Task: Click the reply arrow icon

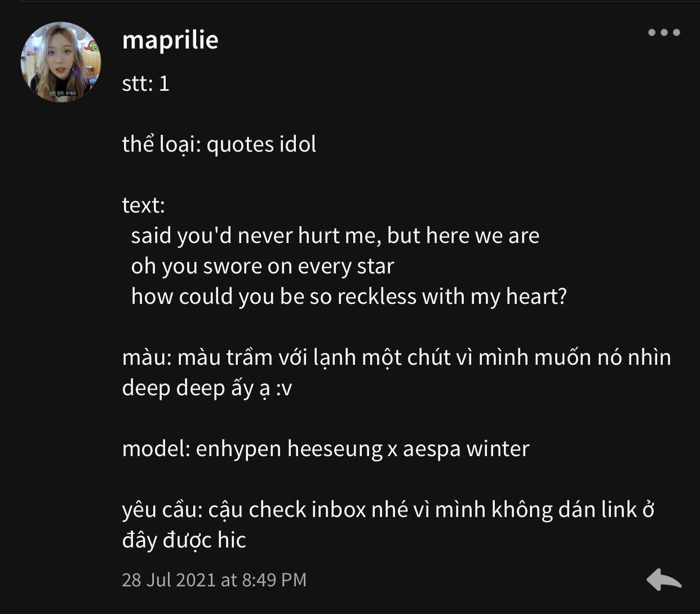Action: click(x=663, y=579)
